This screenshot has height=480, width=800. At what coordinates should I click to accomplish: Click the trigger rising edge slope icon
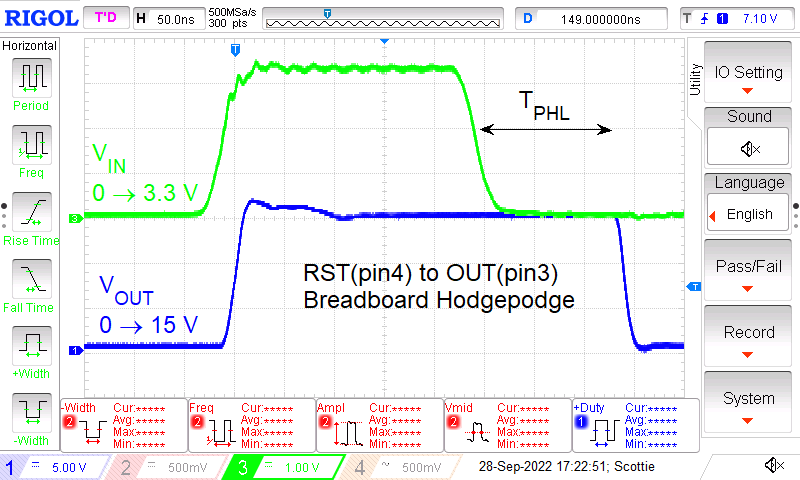[705, 19]
